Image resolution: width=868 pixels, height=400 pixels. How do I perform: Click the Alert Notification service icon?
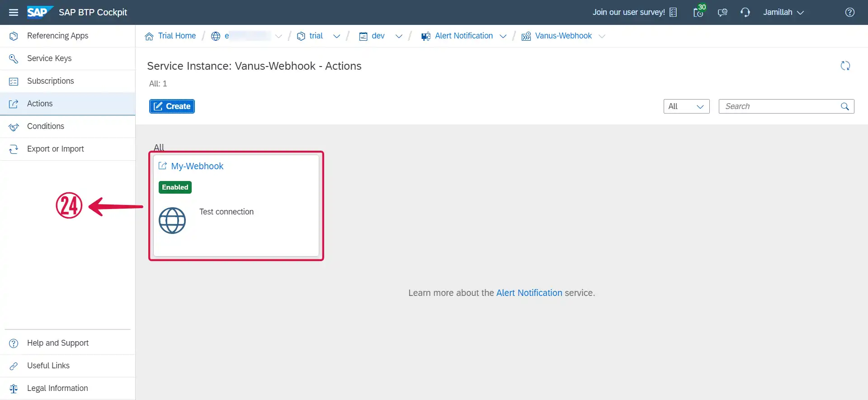426,36
